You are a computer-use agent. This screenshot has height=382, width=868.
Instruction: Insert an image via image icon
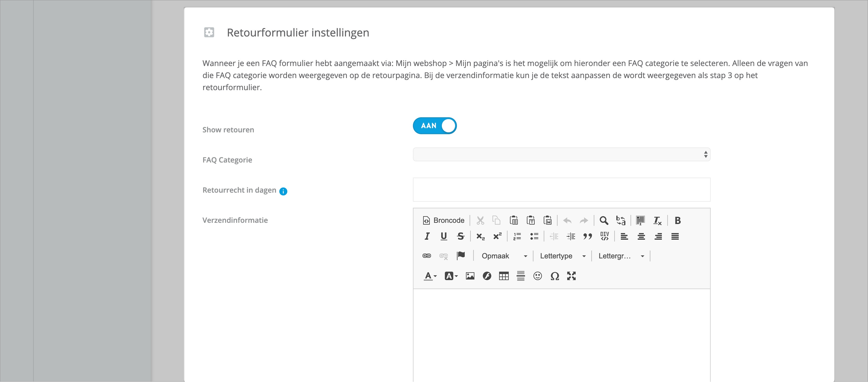pos(470,276)
